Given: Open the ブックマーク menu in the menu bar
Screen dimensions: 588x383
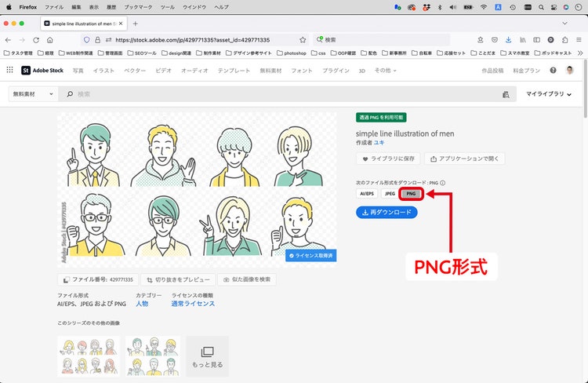Looking at the screenshot, I should [138, 7].
